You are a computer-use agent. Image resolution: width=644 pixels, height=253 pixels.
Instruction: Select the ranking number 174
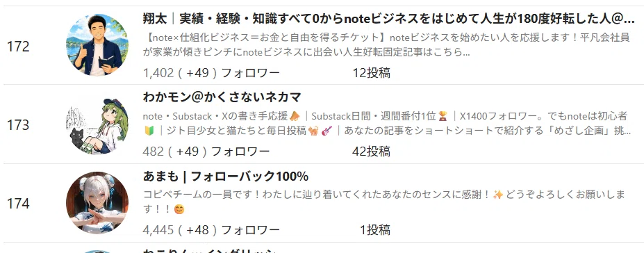(19, 204)
